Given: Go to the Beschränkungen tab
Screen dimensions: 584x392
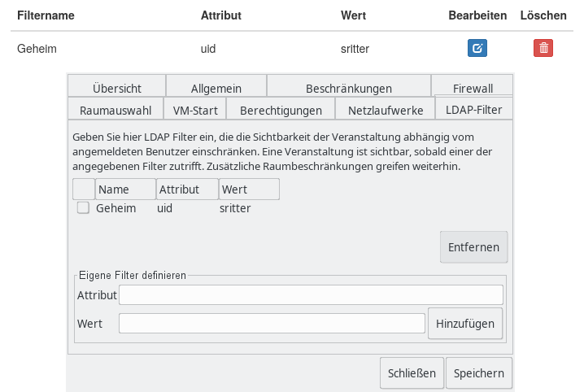Looking at the screenshot, I should click(x=348, y=88).
